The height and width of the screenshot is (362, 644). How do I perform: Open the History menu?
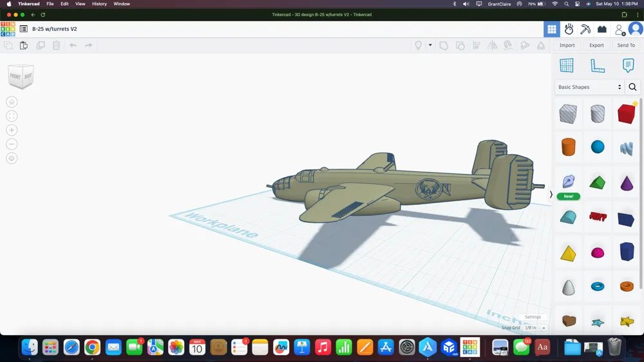pyautogui.click(x=99, y=4)
